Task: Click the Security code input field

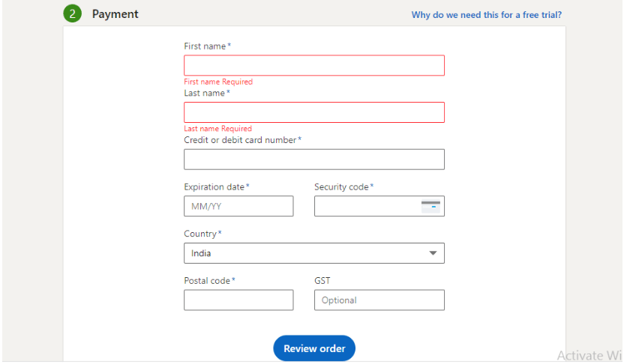Action: [379, 206]
